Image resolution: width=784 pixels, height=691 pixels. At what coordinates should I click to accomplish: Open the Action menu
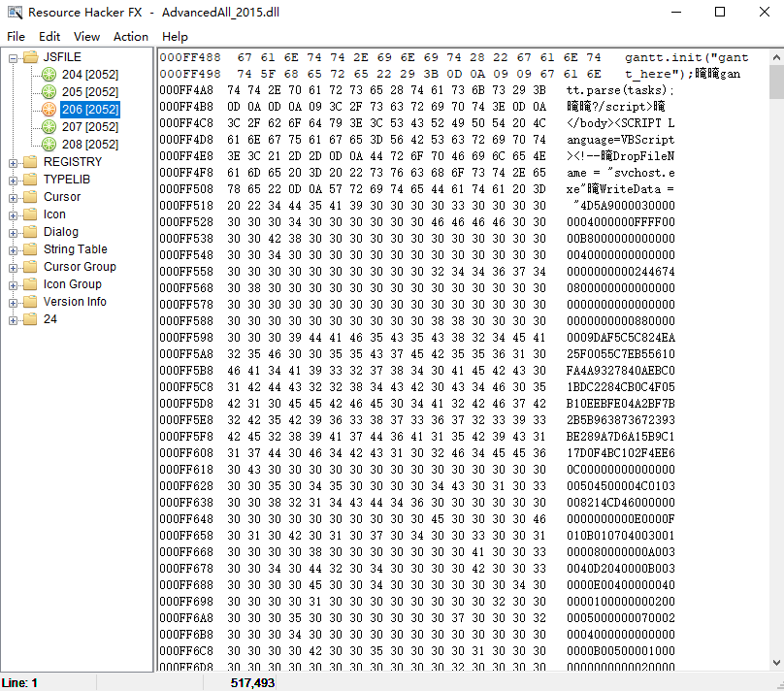130,37
